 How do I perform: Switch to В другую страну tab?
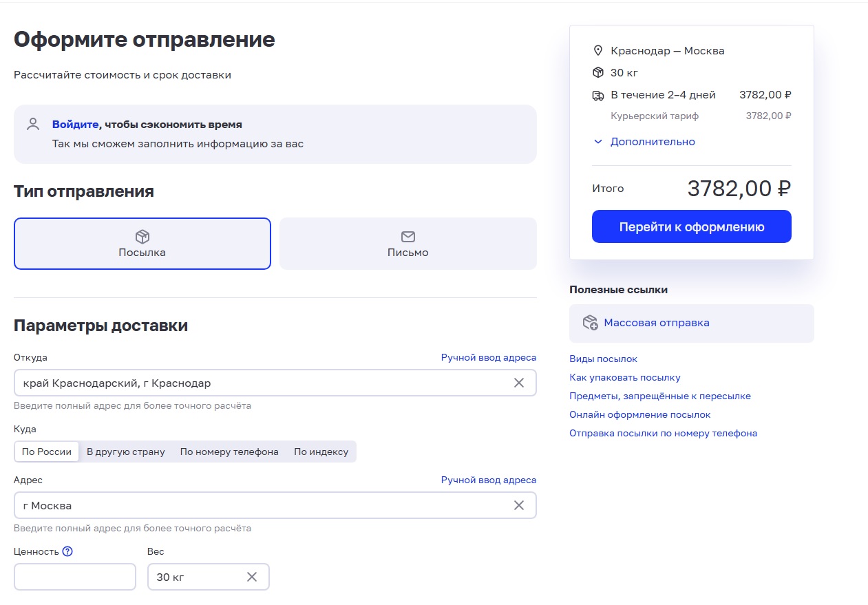126,452
